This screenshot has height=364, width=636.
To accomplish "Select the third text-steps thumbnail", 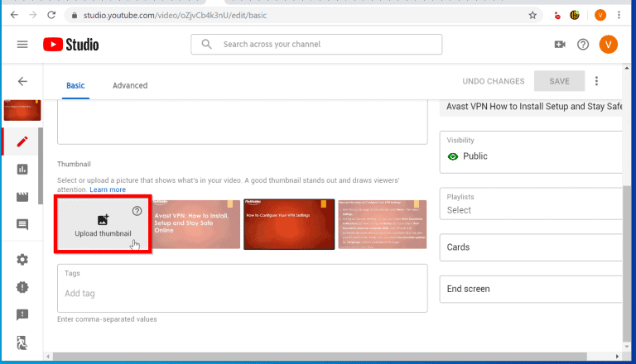I will 382,224.
